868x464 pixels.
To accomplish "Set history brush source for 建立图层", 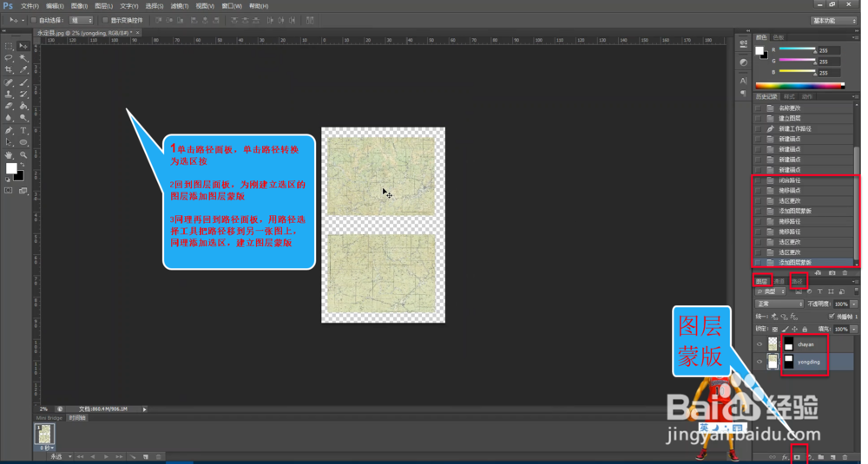I will 758,118.
